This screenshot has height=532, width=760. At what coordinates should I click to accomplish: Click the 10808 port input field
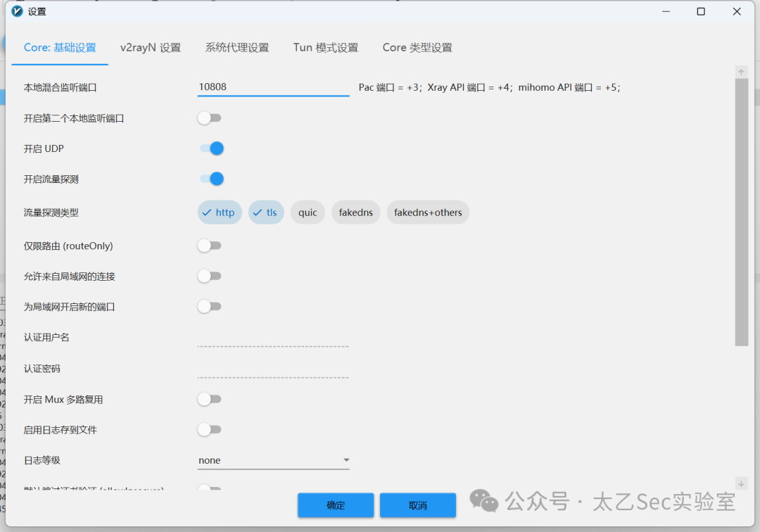(x=273, y=87)
